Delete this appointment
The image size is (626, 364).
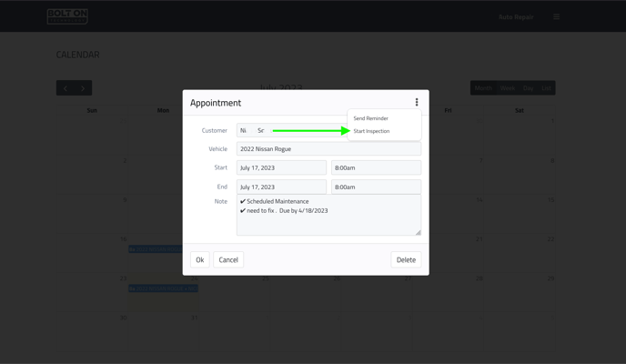pos(406,260)
